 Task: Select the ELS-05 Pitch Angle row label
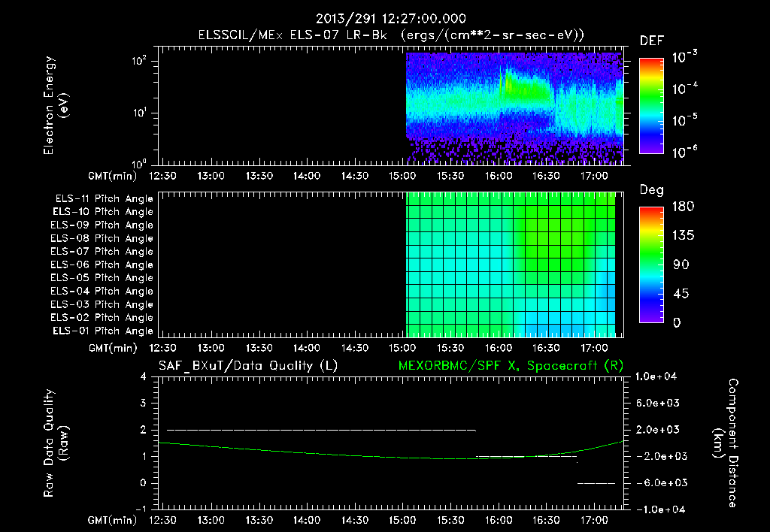[x=102, y=278]
